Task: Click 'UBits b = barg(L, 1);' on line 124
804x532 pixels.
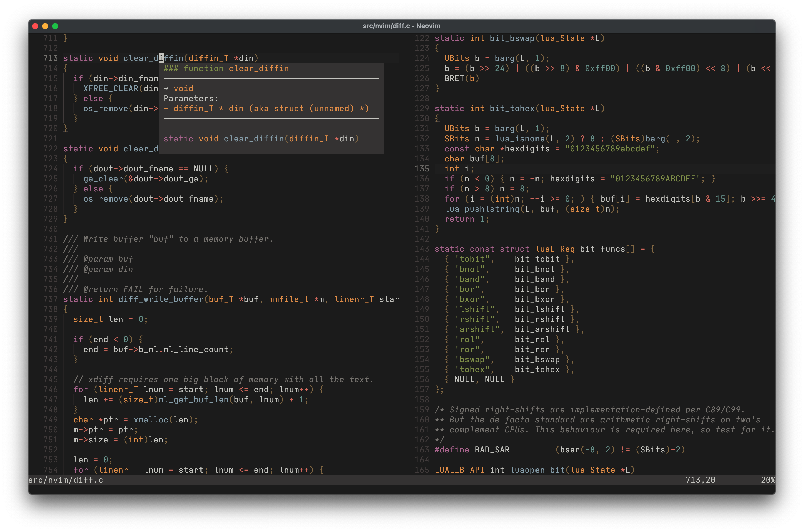Action: pyautogui.click(x=497, y=58)
